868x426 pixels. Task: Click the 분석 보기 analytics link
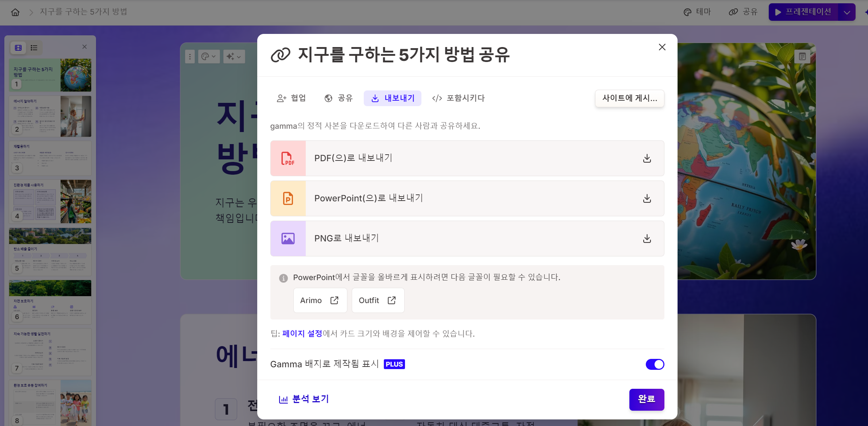(x=304, y=399)
